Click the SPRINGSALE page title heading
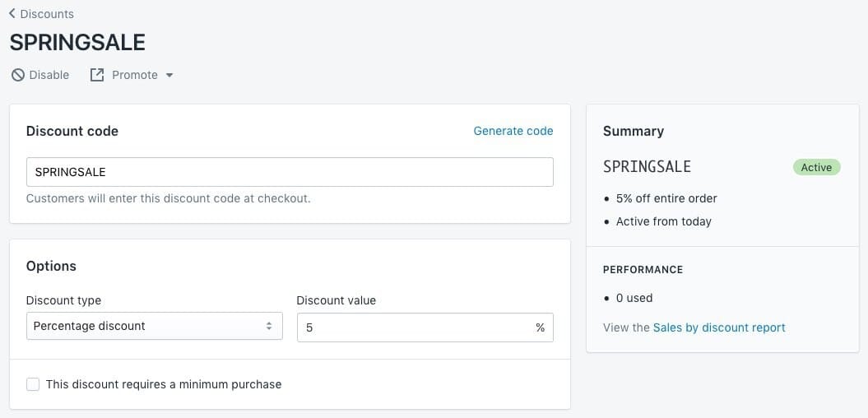Viewport: 868px width, 418px height. coord(77,43)
